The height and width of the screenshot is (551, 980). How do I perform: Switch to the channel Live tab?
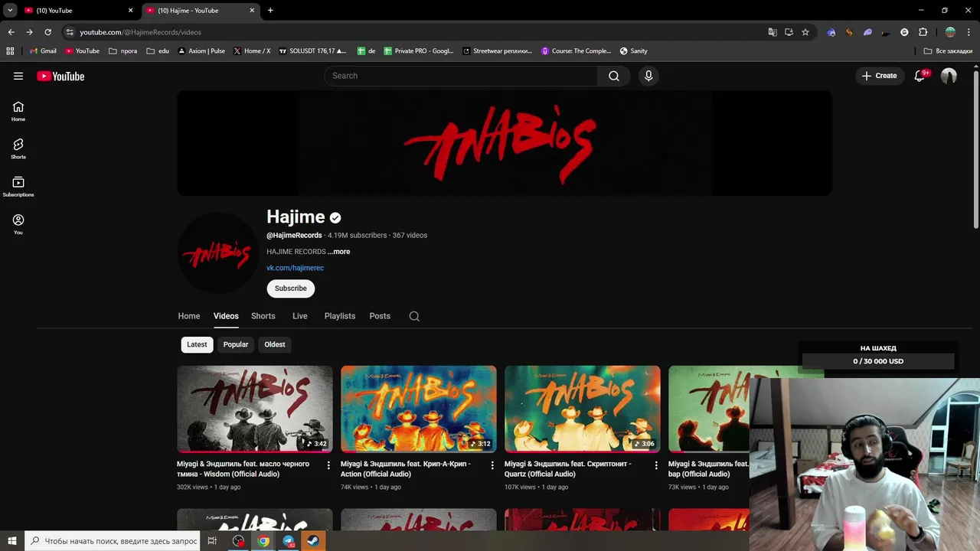click(x=300, y=316)
